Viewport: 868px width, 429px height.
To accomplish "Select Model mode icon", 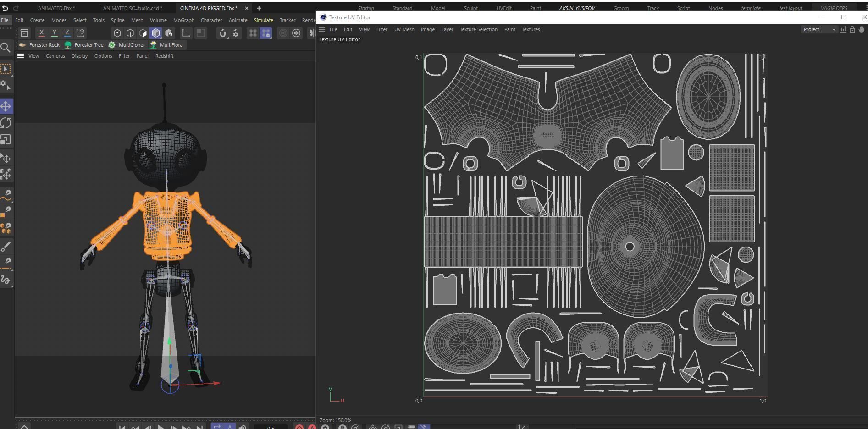I will point(156,33).
